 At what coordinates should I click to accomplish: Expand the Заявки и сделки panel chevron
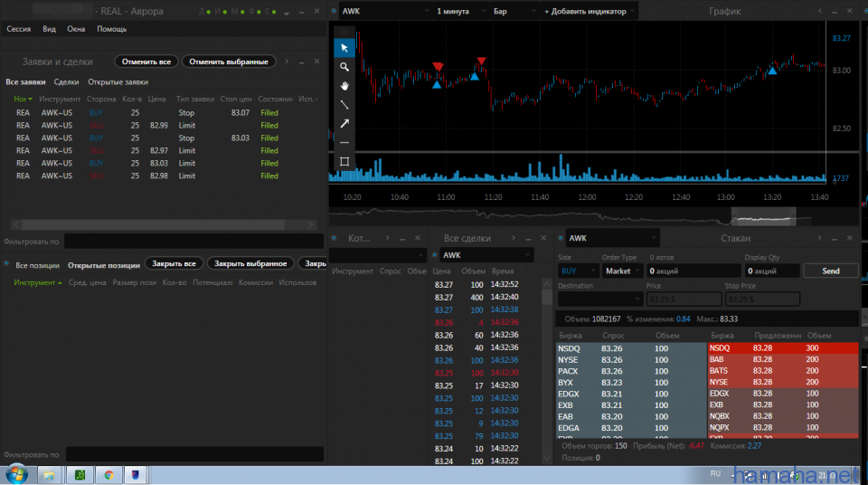click(287, 62)
